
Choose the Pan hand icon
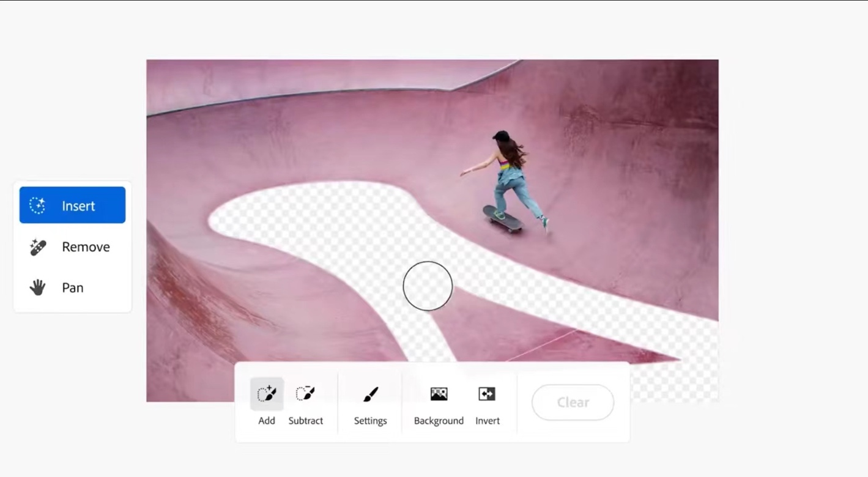click(38, 287)
